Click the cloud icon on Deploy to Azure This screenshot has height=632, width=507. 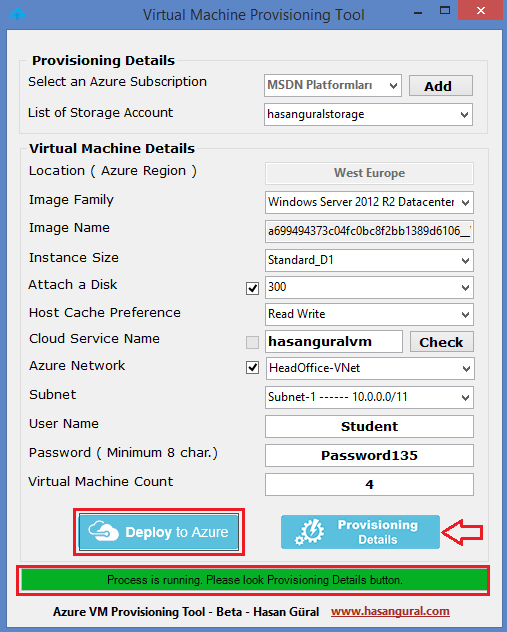[104, 532]
